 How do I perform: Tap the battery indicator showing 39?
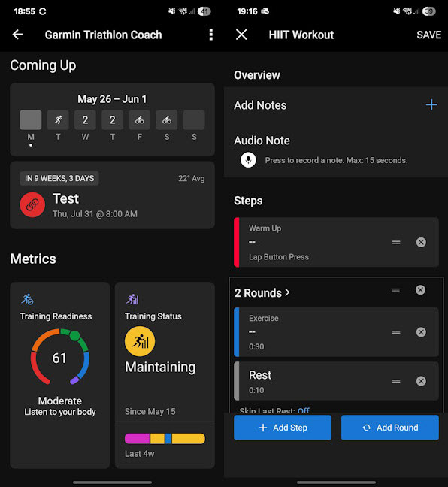point(429,11)
